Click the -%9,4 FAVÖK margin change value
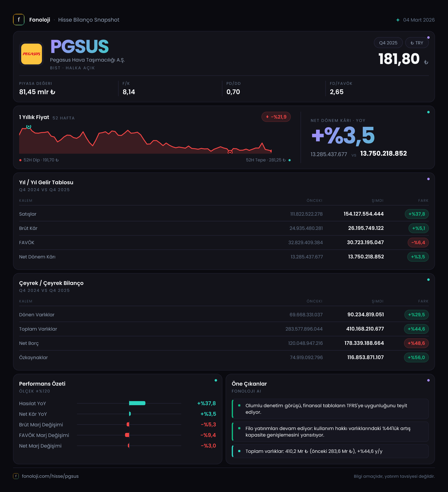This screenshot has width=448, height=492. (208, 435)
